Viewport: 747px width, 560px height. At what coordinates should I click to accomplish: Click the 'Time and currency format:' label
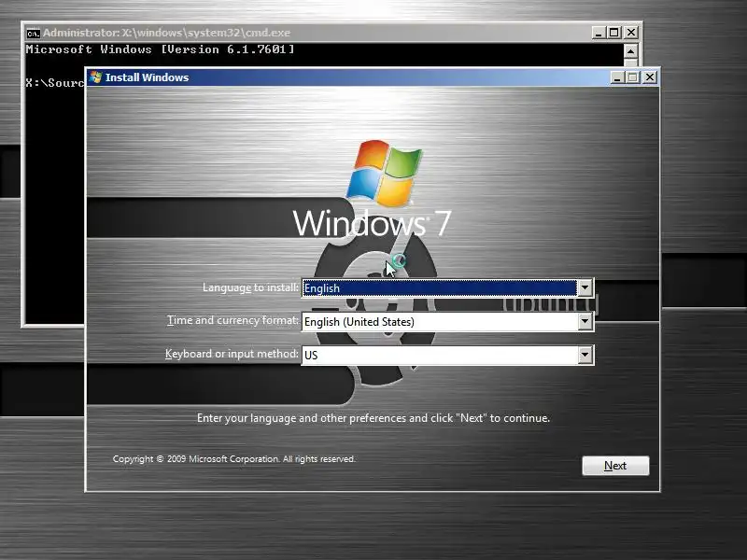(x=233, y=320)
